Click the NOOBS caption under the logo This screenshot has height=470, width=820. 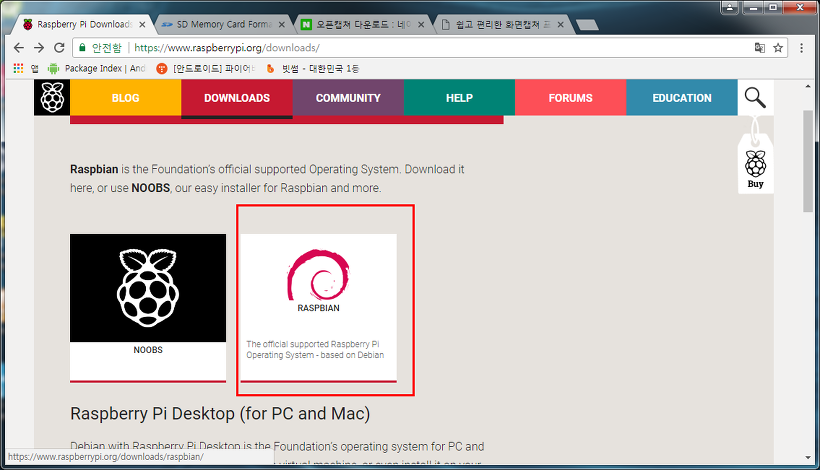pos(148,350)
